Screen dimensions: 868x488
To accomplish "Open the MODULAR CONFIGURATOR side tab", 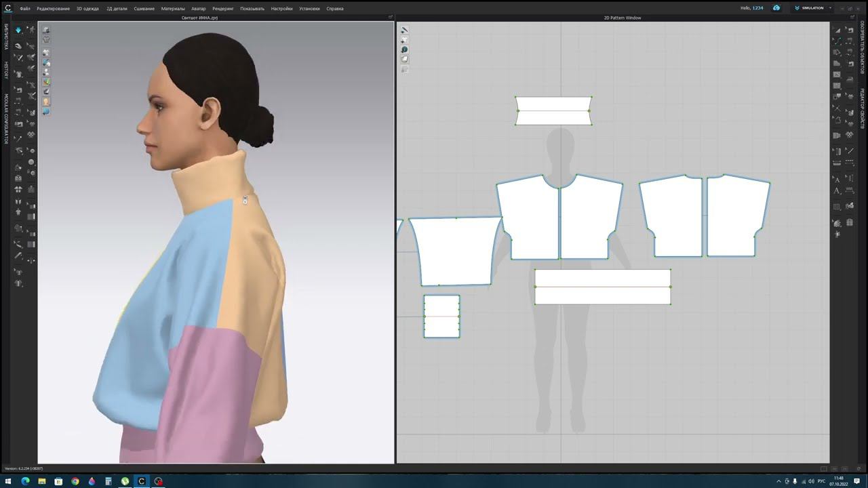I will pyautogui.click(x=6, y=119).
